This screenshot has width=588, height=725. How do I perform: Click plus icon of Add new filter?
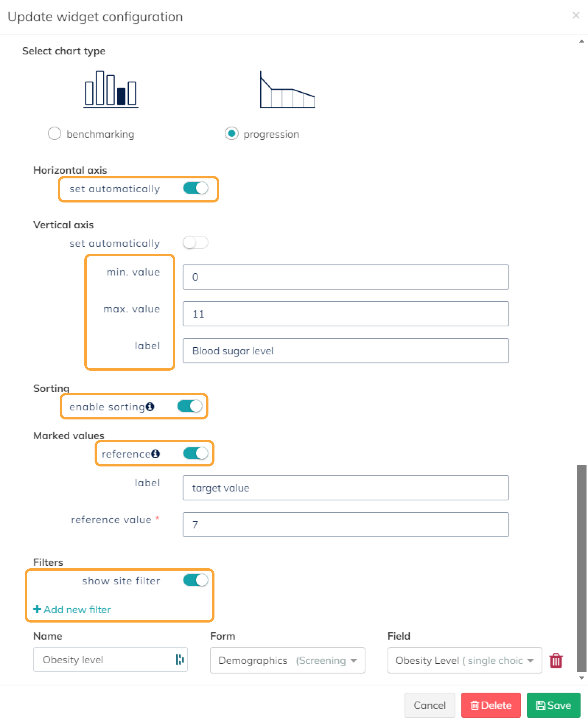click(x=37, y=609)
